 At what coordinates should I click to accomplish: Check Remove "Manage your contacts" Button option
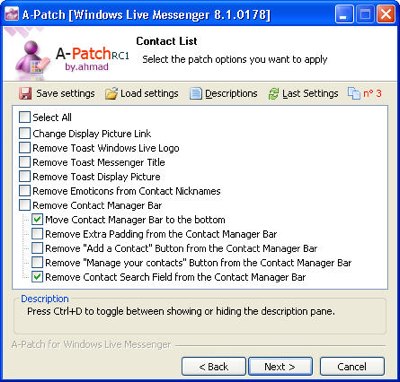[37, 262]
